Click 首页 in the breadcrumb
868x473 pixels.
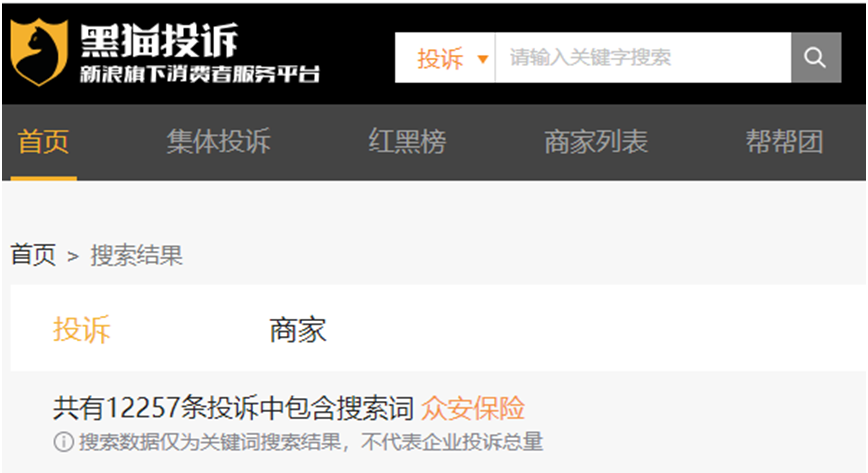click(33, 255)
